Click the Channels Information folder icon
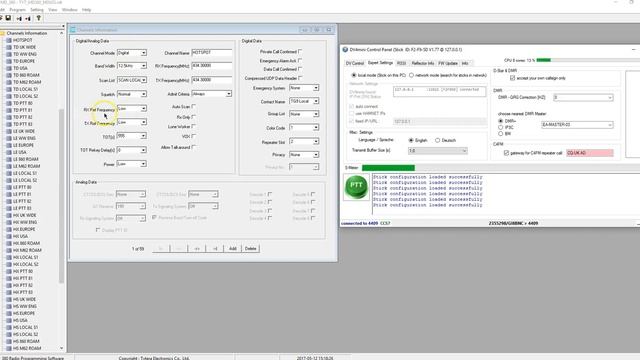Screen dimensions: 640x360 pyautogui.click(x=2, y=33)
